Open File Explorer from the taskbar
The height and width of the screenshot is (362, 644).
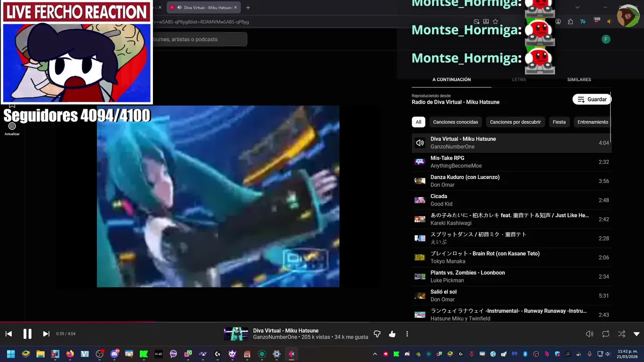point(40,354)
